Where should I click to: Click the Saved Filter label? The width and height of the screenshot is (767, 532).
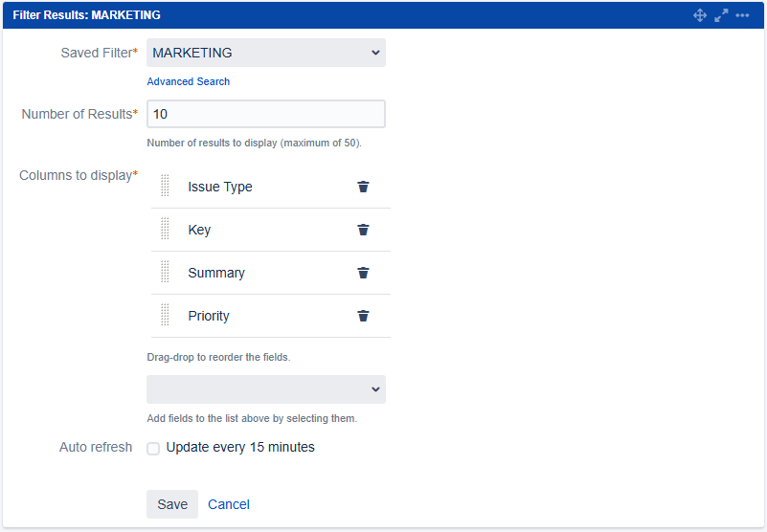[x=99, y=53]
